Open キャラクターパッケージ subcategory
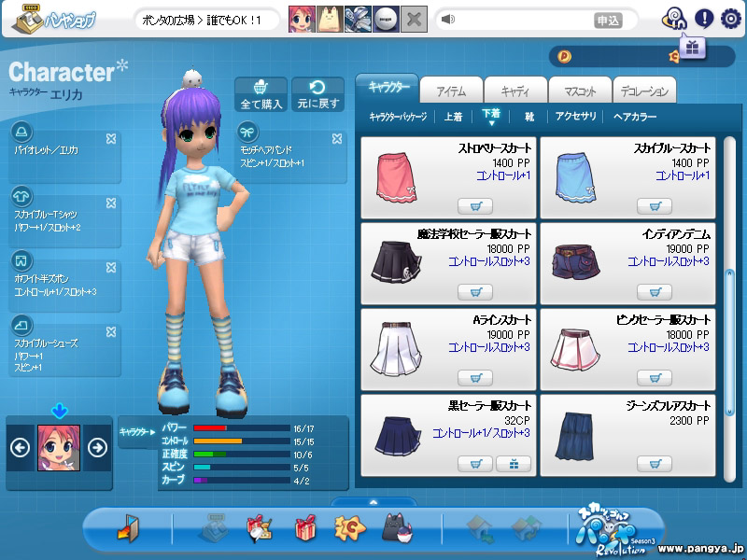This screenshot has height=560, width=747. (398, 116)
